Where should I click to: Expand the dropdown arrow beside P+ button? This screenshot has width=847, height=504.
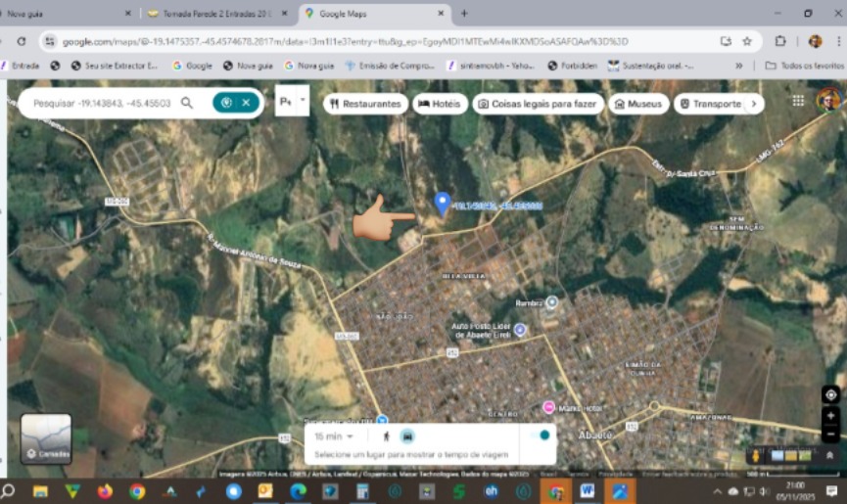(304, 101)
